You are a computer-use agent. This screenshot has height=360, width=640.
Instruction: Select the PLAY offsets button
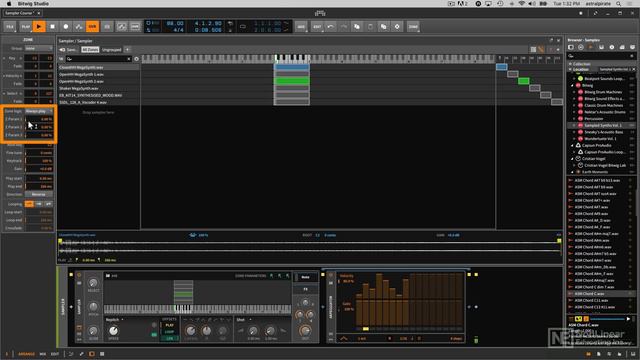click(x=169, y=325)
